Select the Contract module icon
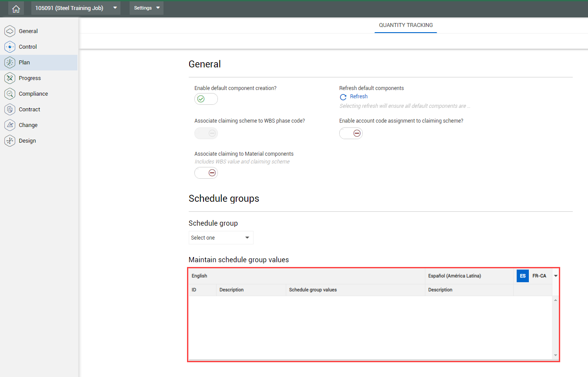The width and height of the screenshot is (588, 377). tap(10, 110)
